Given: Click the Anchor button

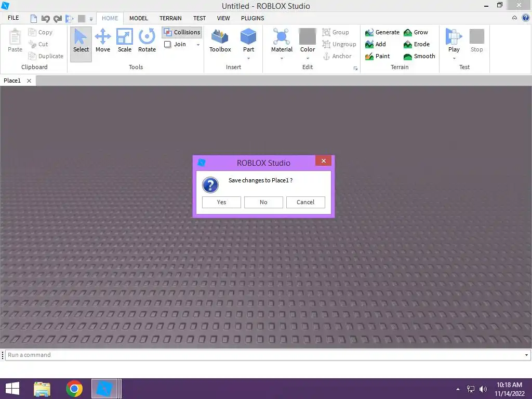Looking at the screenshot, I should [337, 56].
